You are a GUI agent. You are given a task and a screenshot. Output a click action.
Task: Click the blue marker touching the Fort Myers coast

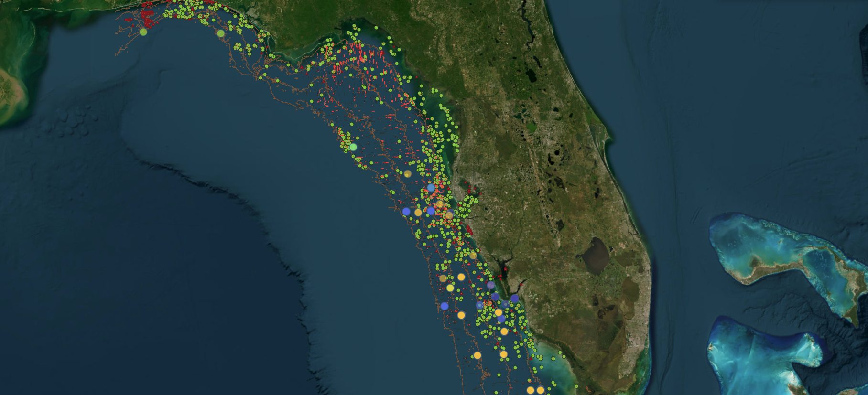pyautogui.click(x=515, y=299)
